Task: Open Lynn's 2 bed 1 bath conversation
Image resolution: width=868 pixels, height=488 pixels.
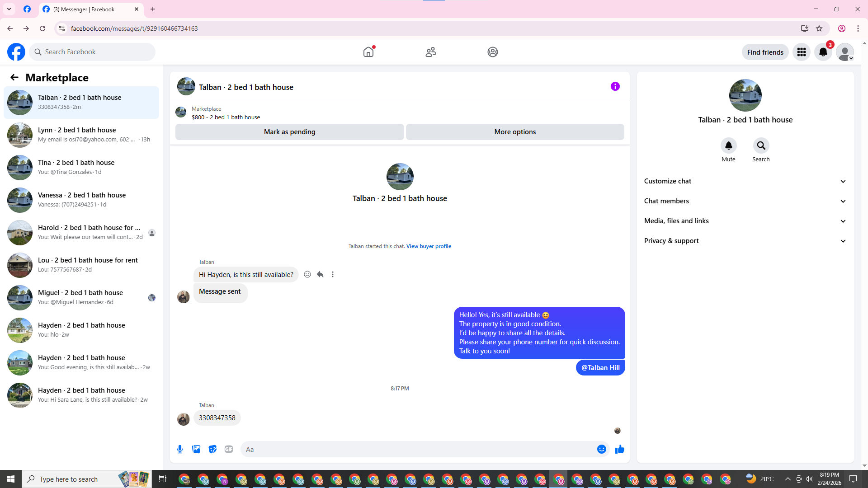Action: tap(81, 135)
